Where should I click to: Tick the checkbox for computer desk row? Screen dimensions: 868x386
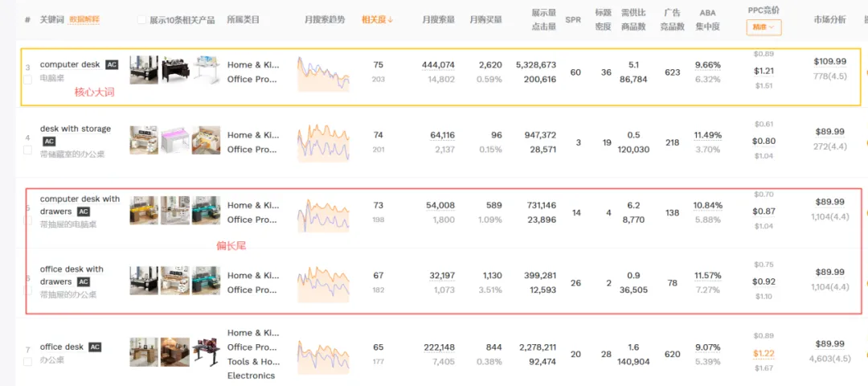tap(27, 80)
